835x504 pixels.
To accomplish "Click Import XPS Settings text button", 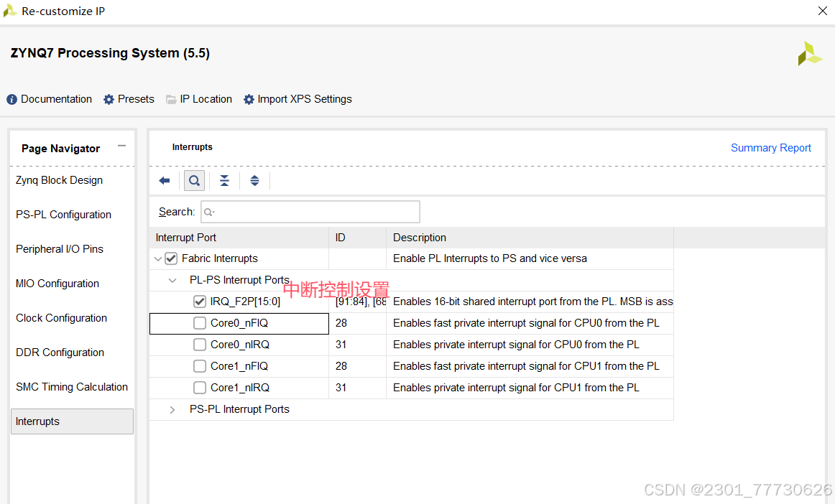I will coord(305,100).
